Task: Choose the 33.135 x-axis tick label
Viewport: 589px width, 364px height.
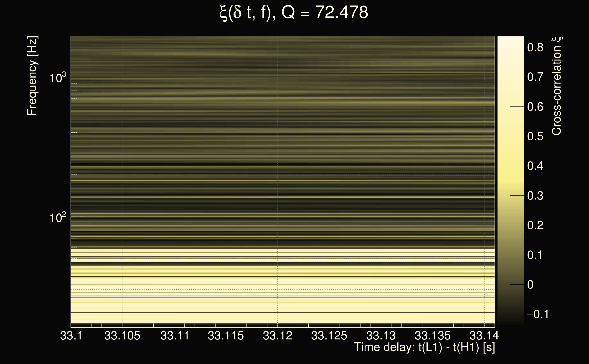Action: [x=432, y=336]
